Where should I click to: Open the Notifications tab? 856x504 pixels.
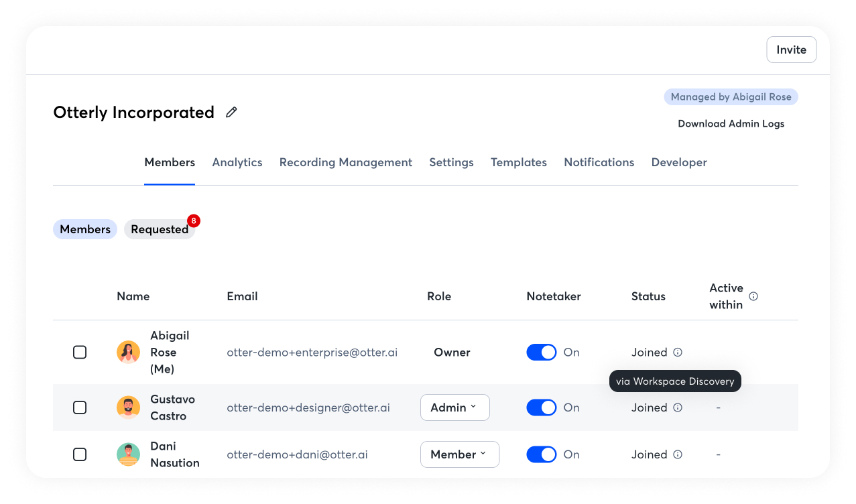tap(599, 162)
